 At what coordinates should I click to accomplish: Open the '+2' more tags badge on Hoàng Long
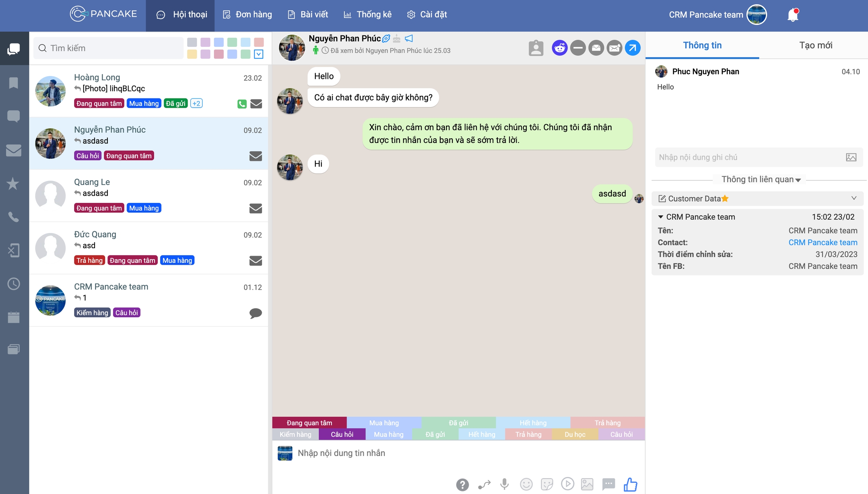point(196,103)
